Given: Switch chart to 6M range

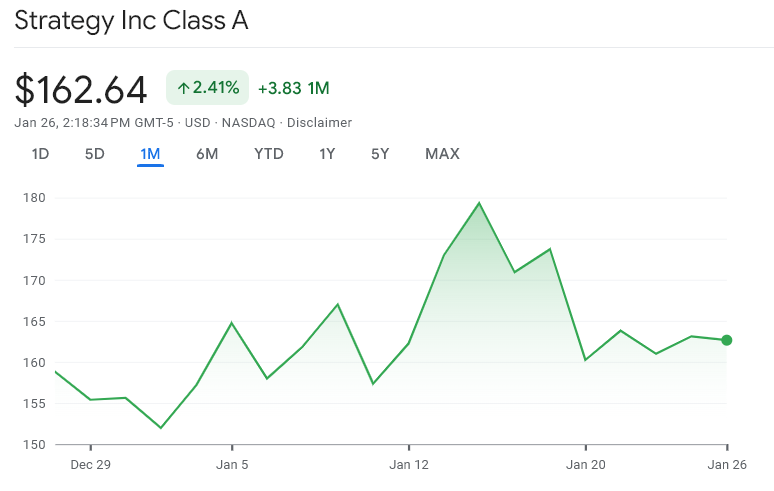Looking at the screenshot, I should click(207, 154).
